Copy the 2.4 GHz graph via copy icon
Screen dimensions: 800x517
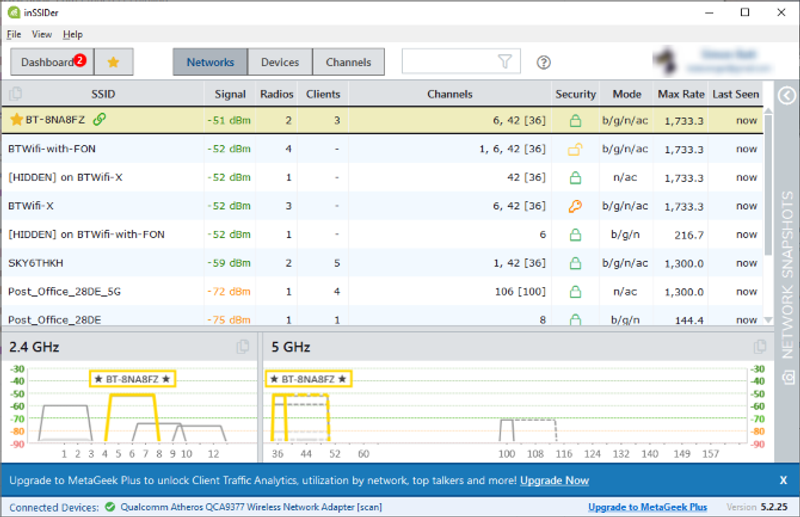pos(243,347)
